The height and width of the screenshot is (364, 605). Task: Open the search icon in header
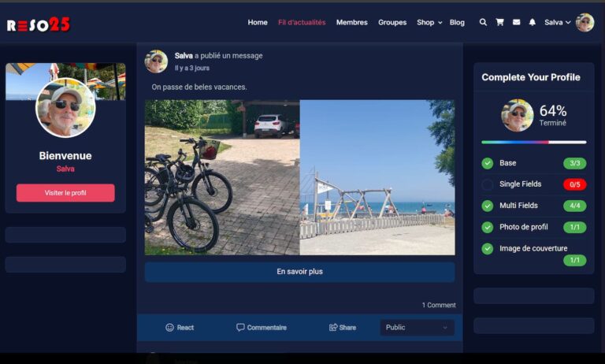click(x=483, y=22)
